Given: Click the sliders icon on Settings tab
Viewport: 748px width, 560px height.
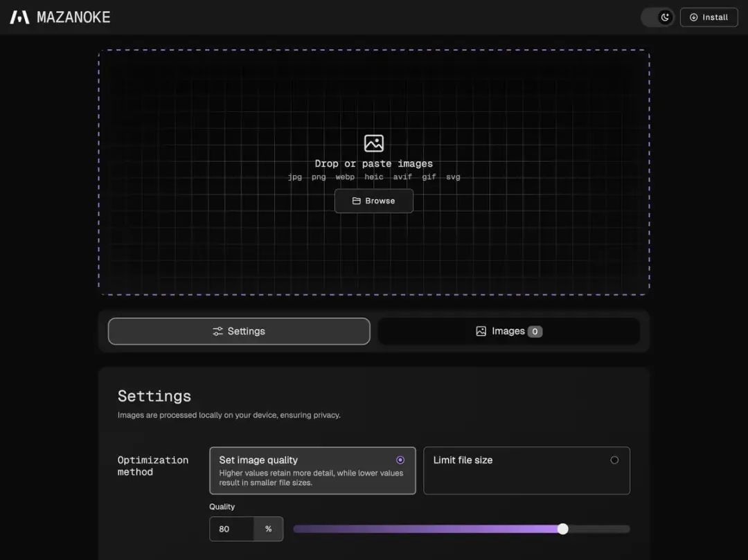Looking at the screenshot, I should point(217,332).
